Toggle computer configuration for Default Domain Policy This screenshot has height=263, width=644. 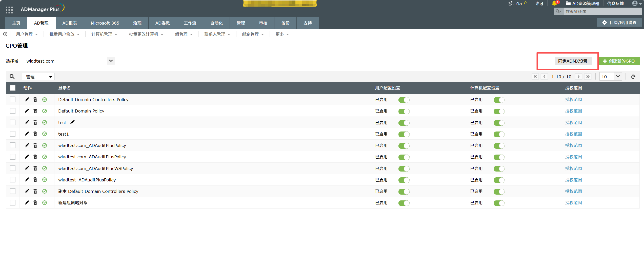(x=499, y=111)
